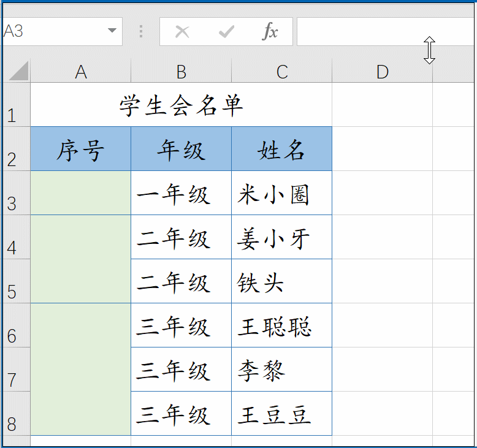Viewport: 477px width, 448px height.
Task: Select column B header
Action: coord(181,72)
